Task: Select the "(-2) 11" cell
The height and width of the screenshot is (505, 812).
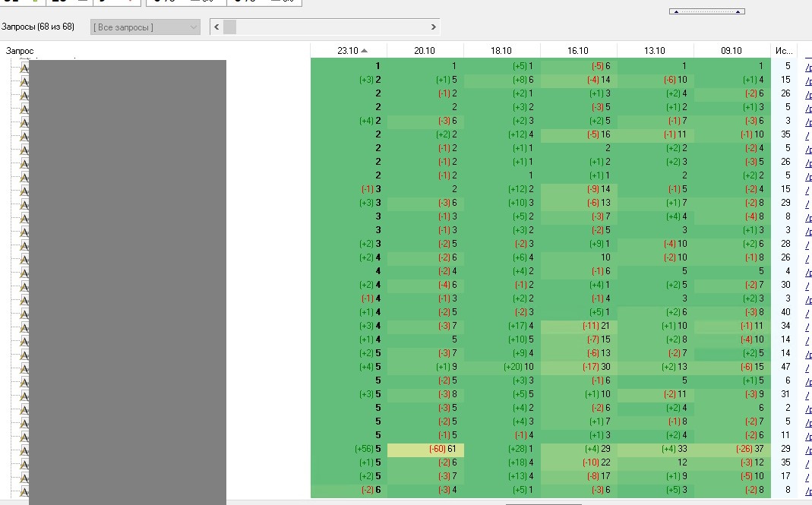Action: [x=655, y=394]
